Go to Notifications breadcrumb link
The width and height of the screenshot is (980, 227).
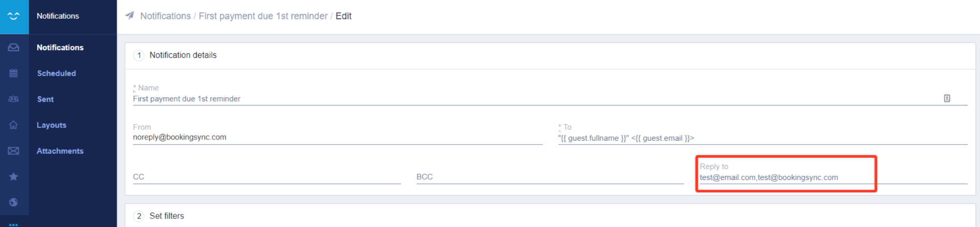(166, 16)
